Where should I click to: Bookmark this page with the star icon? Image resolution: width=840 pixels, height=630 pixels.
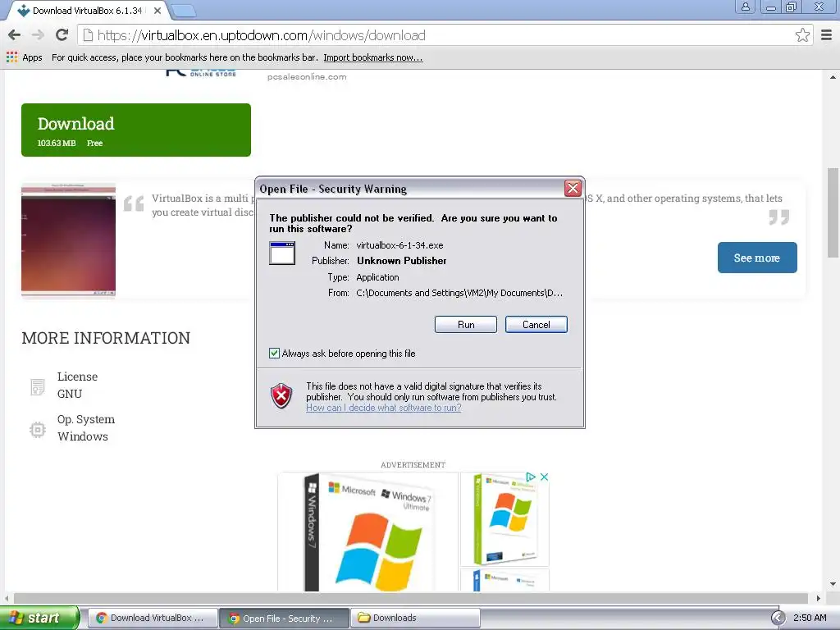click(x=802, y=35)
